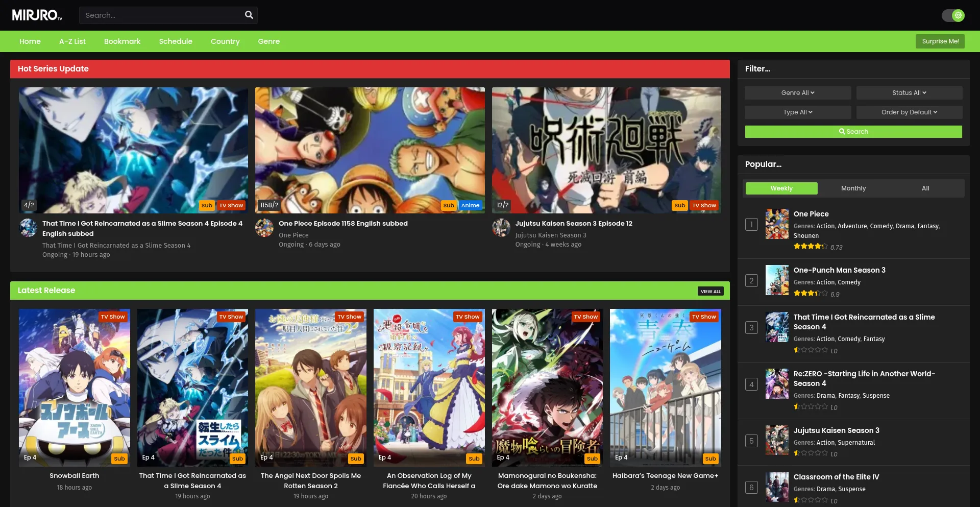The image size is (980, 507).
Task: Click rank 1 number box in Popular
Action: (x=751, y=224)
